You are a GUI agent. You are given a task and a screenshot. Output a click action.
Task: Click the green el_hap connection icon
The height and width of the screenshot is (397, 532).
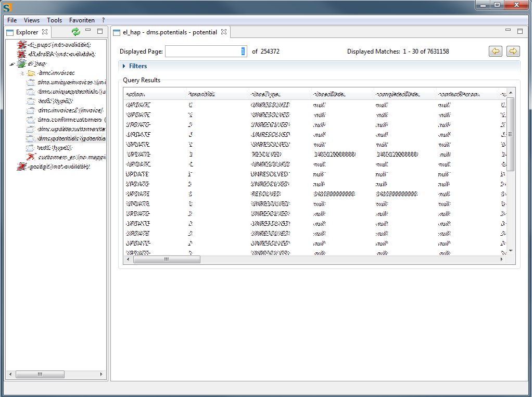point(22,63)
